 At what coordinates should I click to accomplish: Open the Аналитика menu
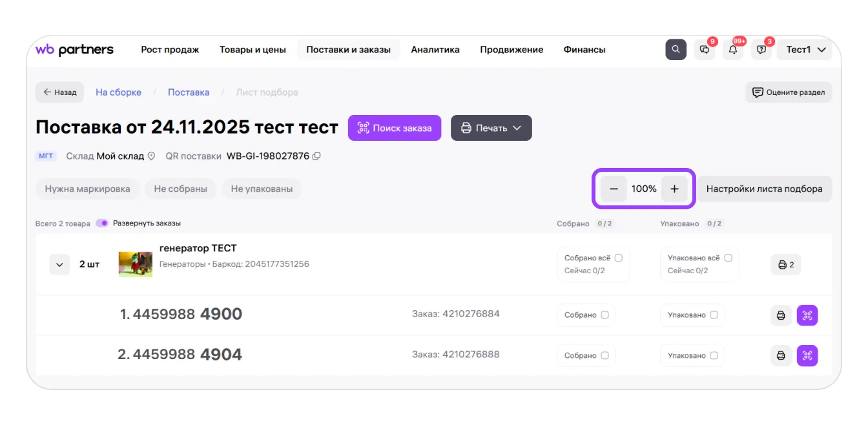click(x=435, y=50)
